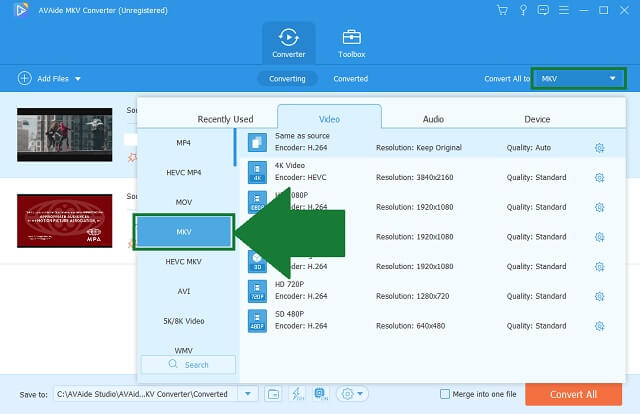The height and width of the screenshot is (414, 640).
Task: Show the Converted list
Action: click(351, 78)
